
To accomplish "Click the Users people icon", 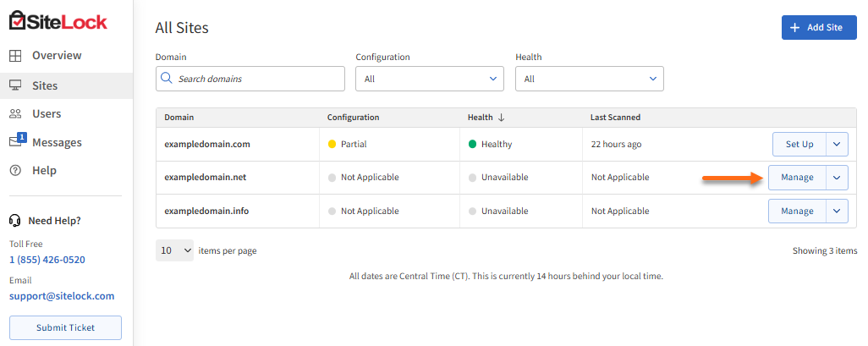I will [x=15, y=113].
